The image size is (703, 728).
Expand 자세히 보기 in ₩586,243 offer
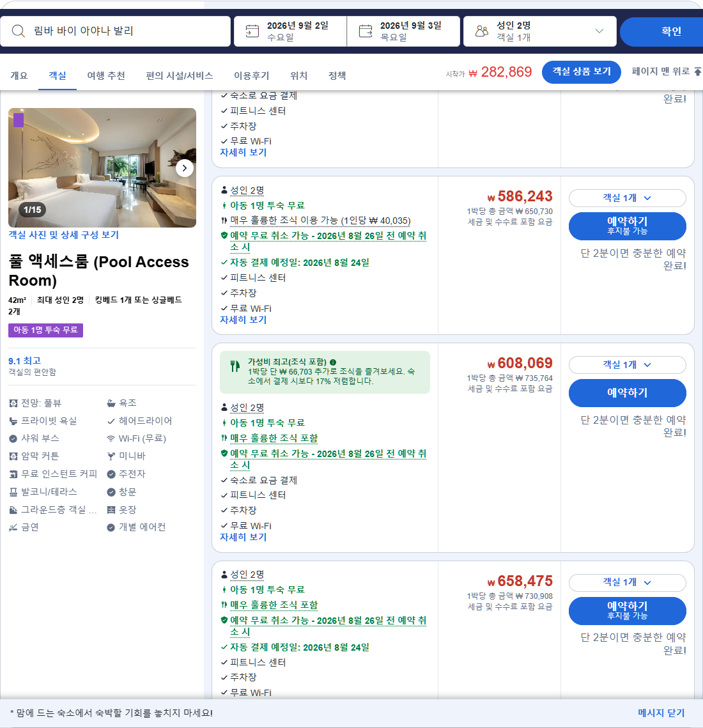[243, 320]
